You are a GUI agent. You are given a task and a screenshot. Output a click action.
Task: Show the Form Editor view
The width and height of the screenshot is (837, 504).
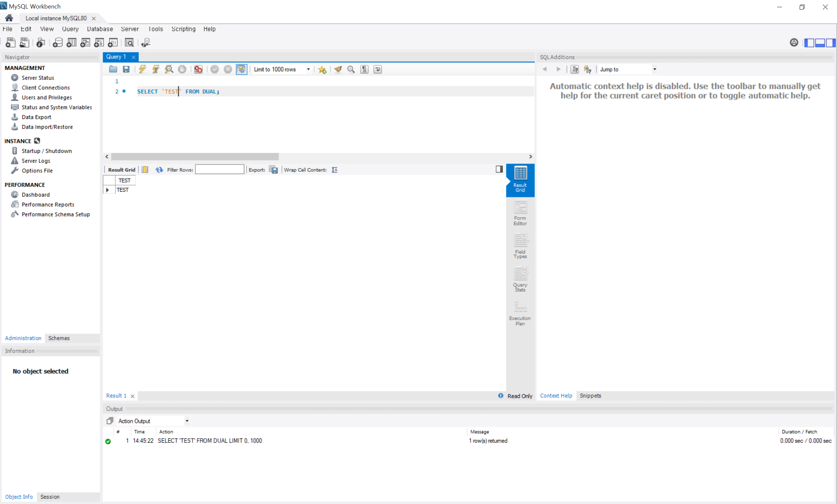520,213
